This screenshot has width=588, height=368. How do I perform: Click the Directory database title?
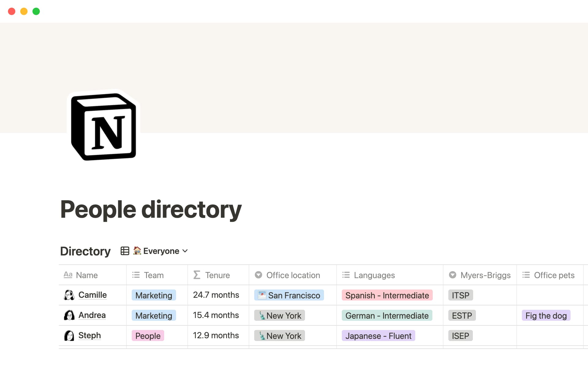pos(85,251)
